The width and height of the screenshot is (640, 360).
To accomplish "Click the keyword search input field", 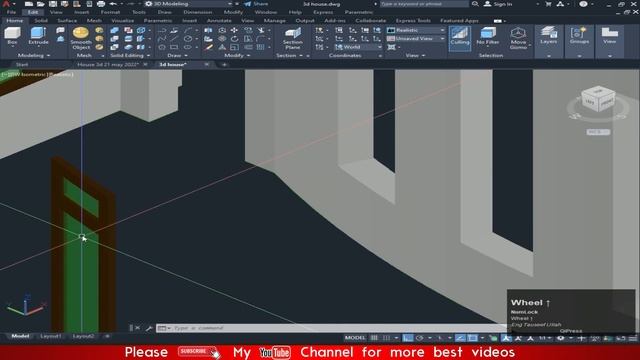I will (424, 4).
